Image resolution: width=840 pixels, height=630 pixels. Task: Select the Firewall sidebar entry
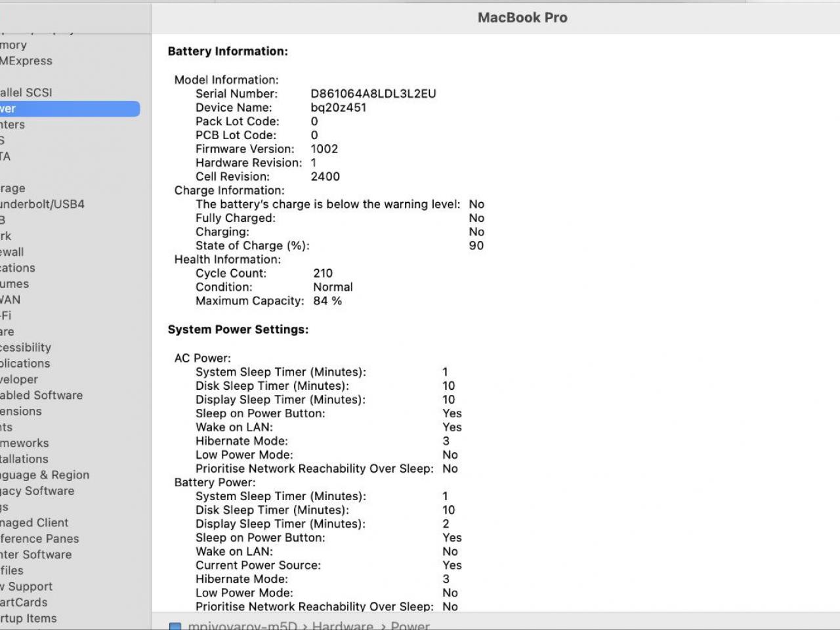(12, 252)
